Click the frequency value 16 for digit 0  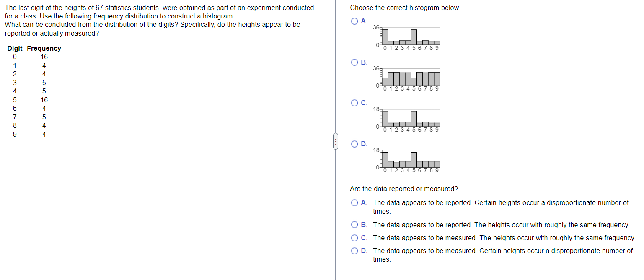[44, 57]
